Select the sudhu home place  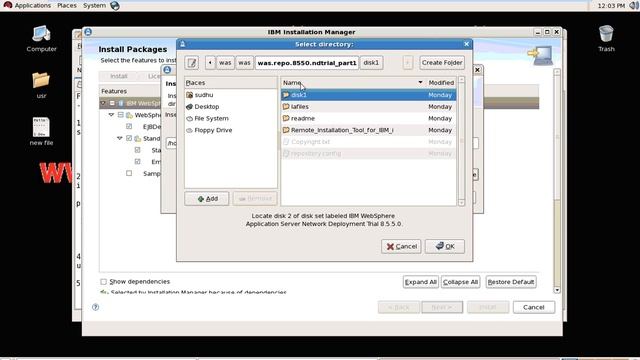(231, 95)
